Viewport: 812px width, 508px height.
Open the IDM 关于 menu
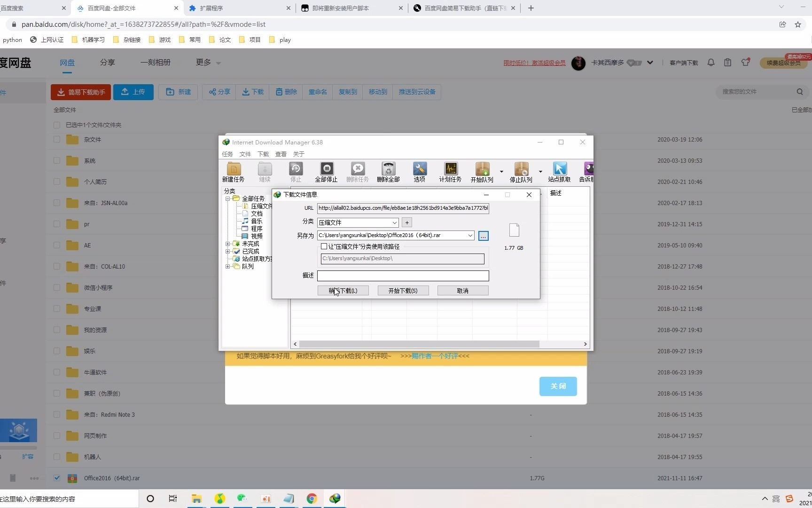pyautogui.click(x=299, y=154)
